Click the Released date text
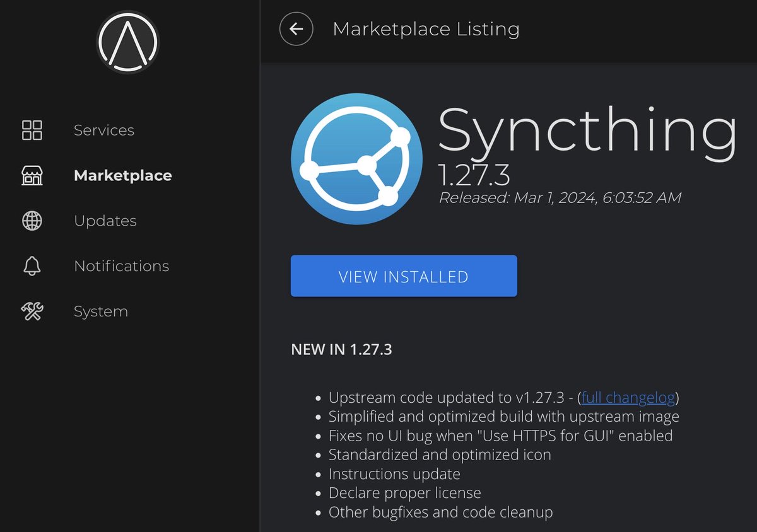The image size is (757, 532). (x=560, y=198)
